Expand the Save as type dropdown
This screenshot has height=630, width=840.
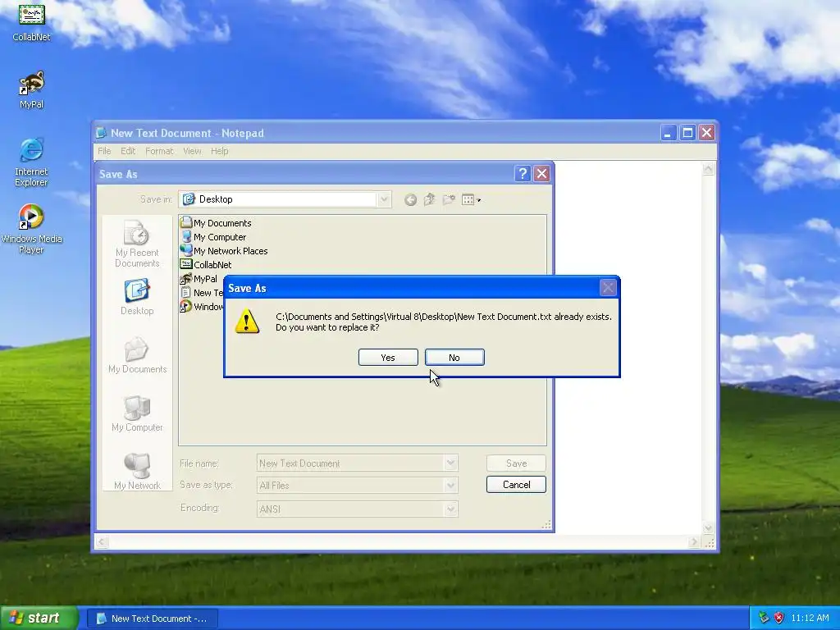point(450,486)
